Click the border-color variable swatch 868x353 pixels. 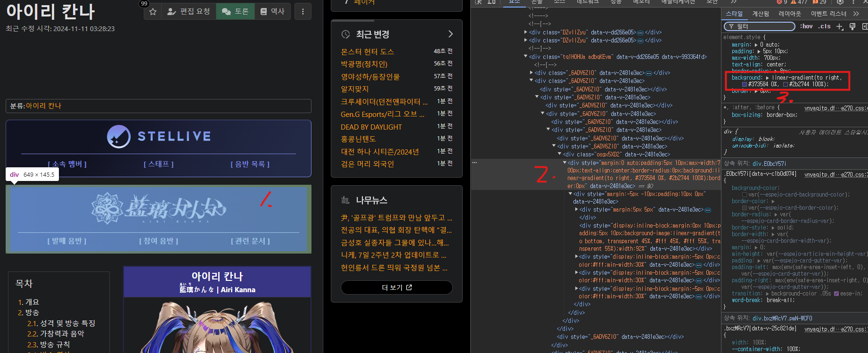coord(745,208)
